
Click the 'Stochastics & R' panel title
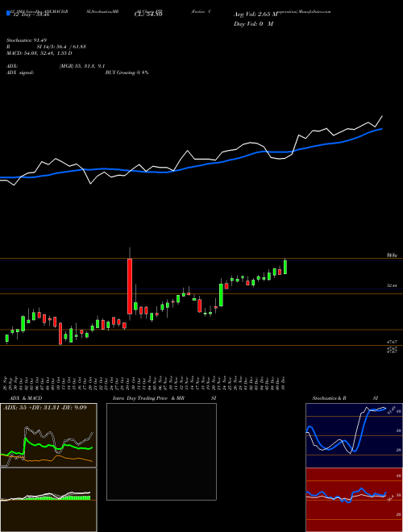coord(330,398)
